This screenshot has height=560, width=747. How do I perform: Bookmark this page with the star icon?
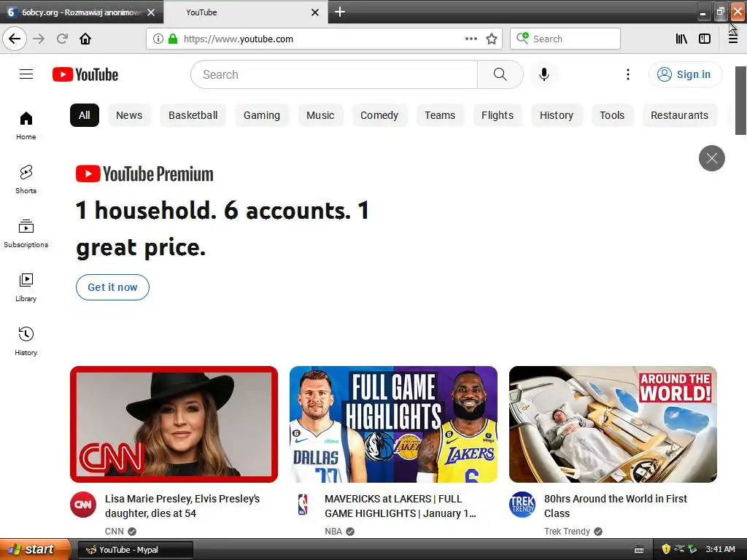pos(492,39)
